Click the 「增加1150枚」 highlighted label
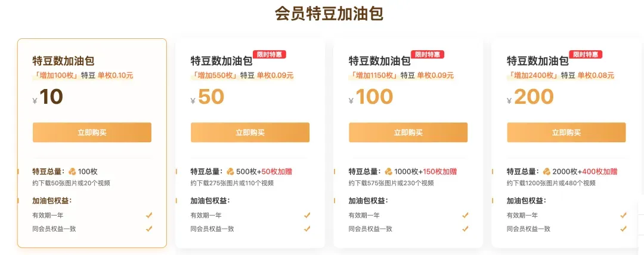The image size is (644, 255). [373, 75]
